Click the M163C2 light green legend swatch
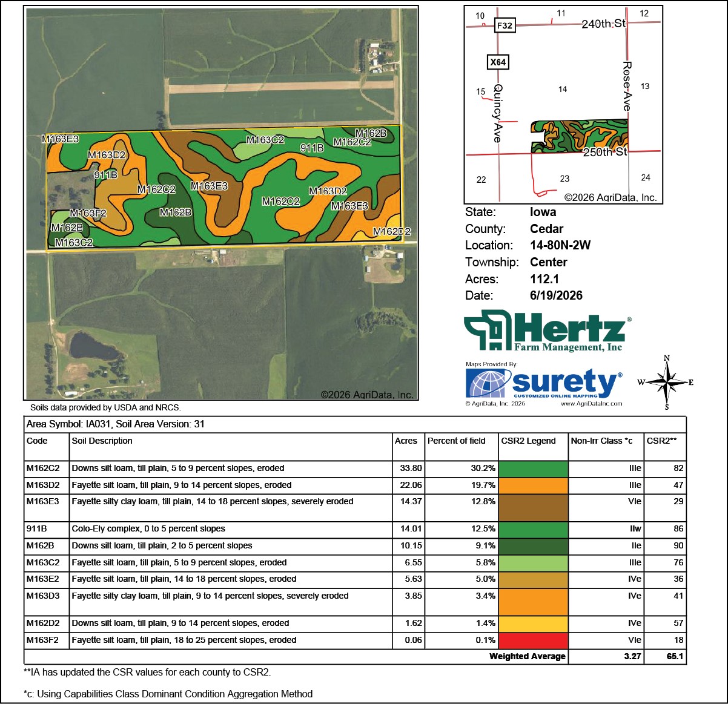 [534, 563]
